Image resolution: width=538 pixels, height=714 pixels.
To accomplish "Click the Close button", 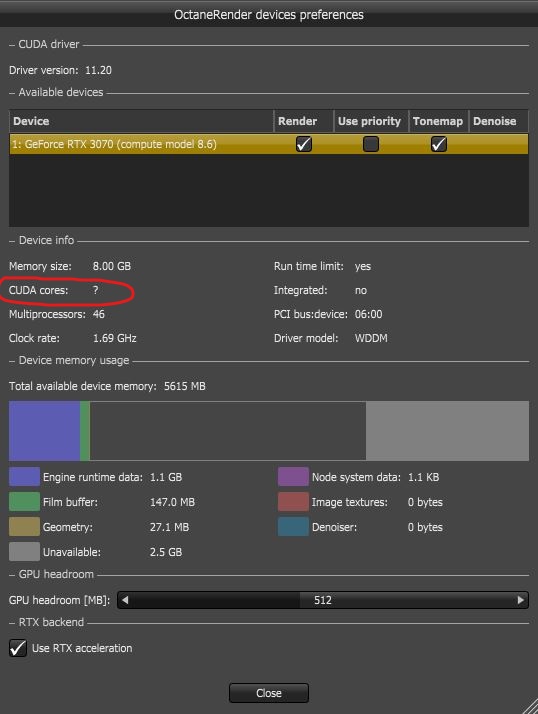I will (x=269, y=693).
